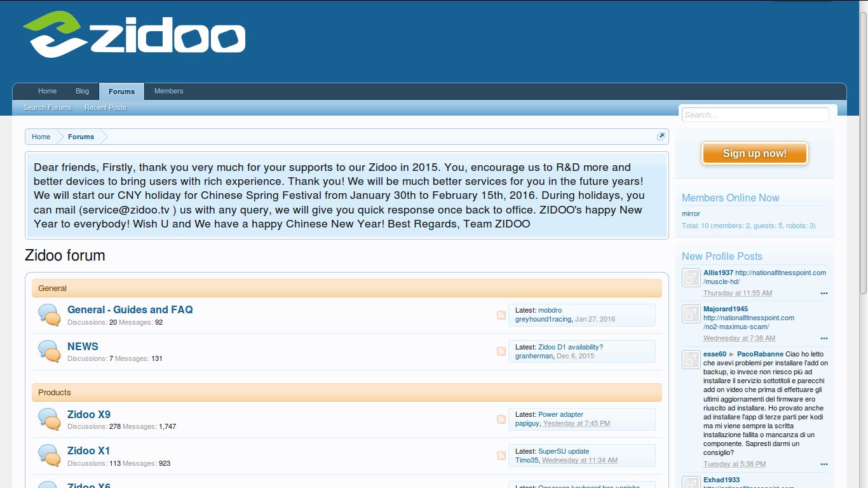Focus the search input field

[x=755, y=115]
